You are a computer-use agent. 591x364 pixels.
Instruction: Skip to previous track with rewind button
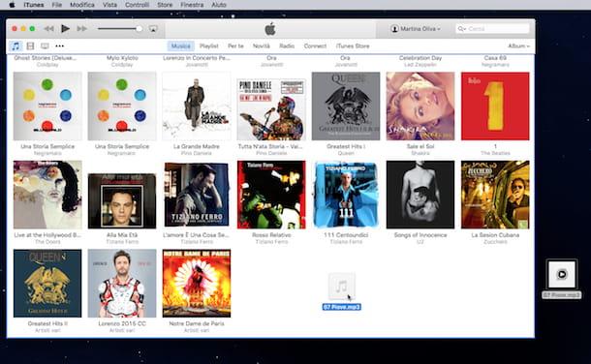pos(49,29)
